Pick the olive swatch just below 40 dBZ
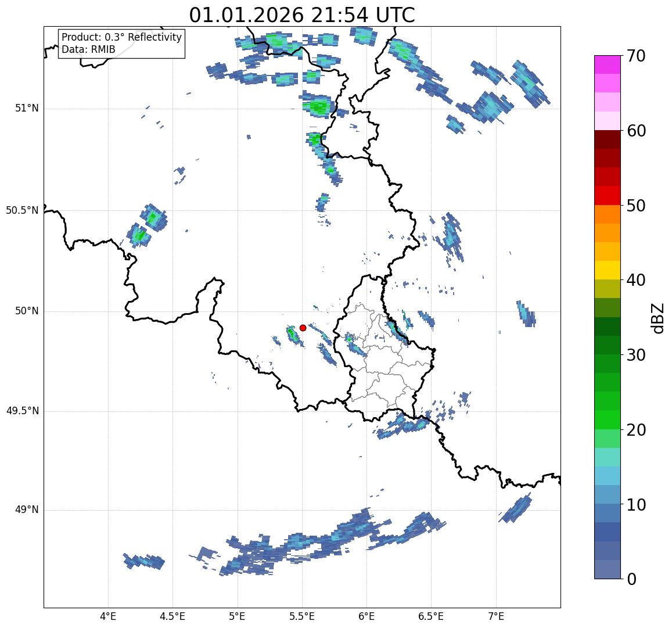Viewport: 672px width, 628px height. click(608, 289)
